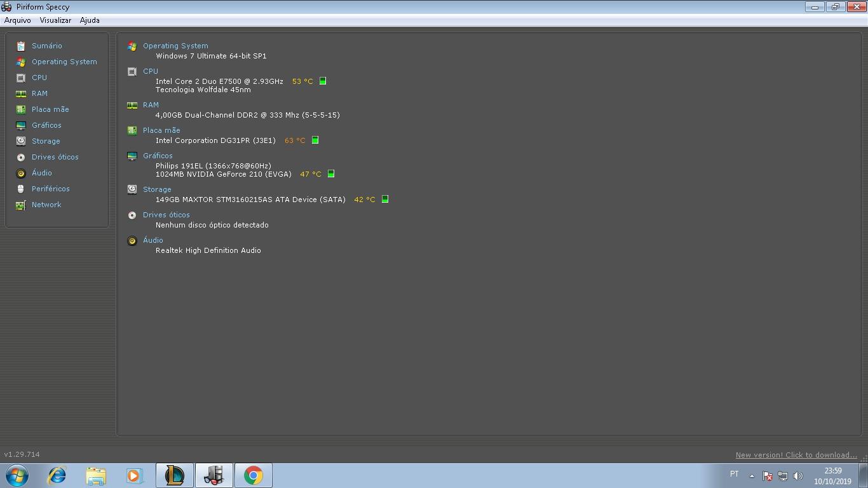
Task: Open the Sumário sidebar section
Action: [47, 46]
